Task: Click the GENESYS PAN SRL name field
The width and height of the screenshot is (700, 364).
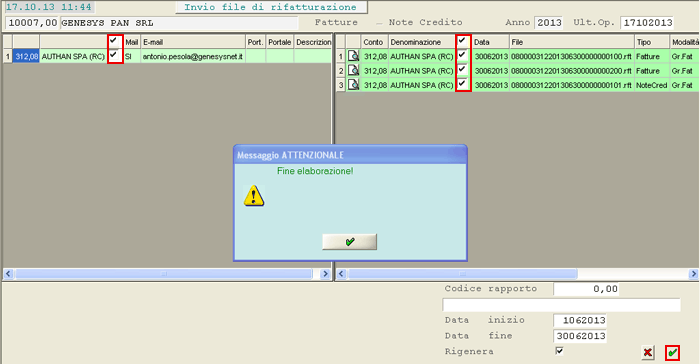Action: (179, 23)
